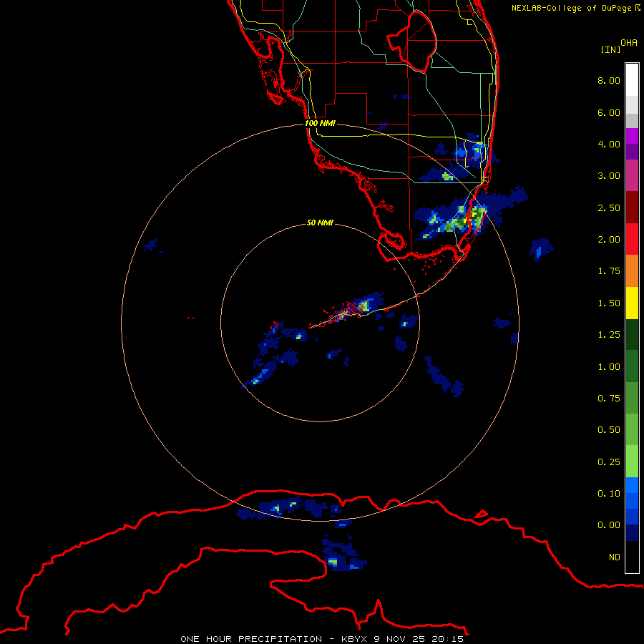Click the 1.50 legend value

point(609,303)
